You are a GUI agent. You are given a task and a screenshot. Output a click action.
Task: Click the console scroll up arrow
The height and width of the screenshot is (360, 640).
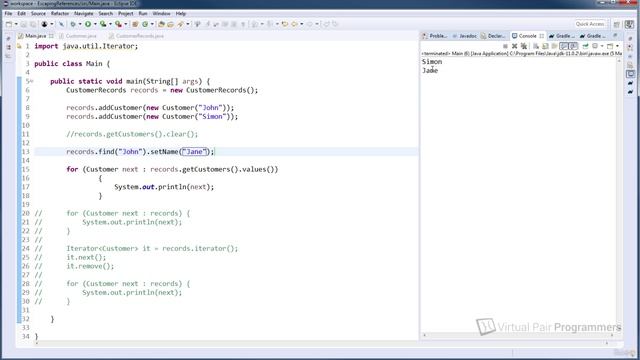[x=619, y=61]
